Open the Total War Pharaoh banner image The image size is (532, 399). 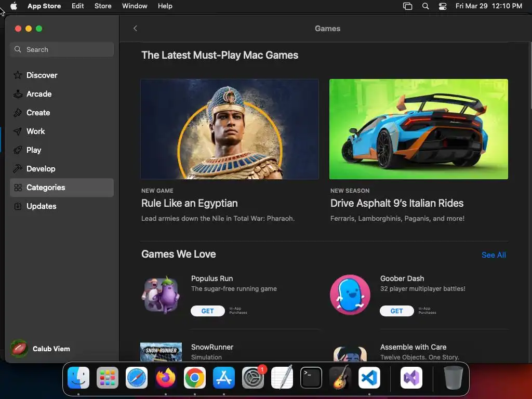(230, 129)
